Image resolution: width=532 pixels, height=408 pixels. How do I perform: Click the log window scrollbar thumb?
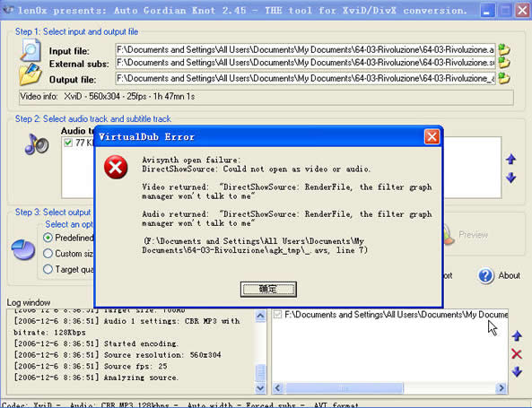[x=260, y=373]
